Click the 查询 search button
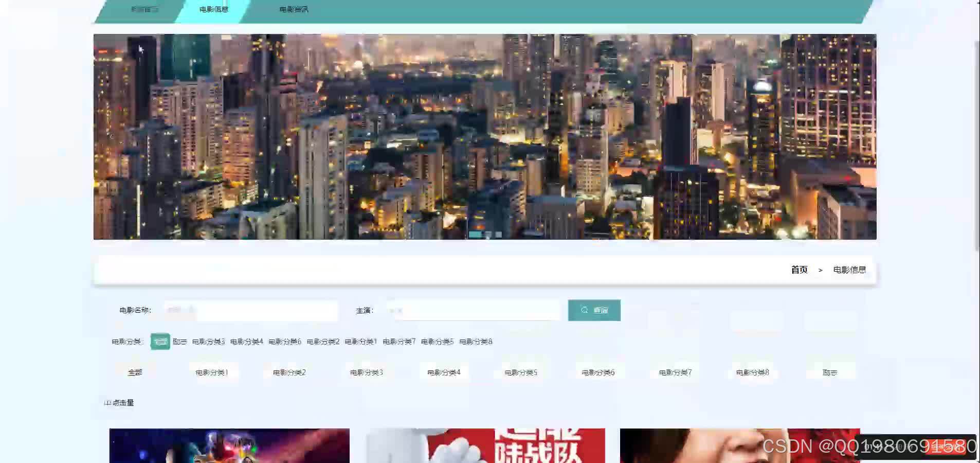Screen dimensions: 980x463 594,310
